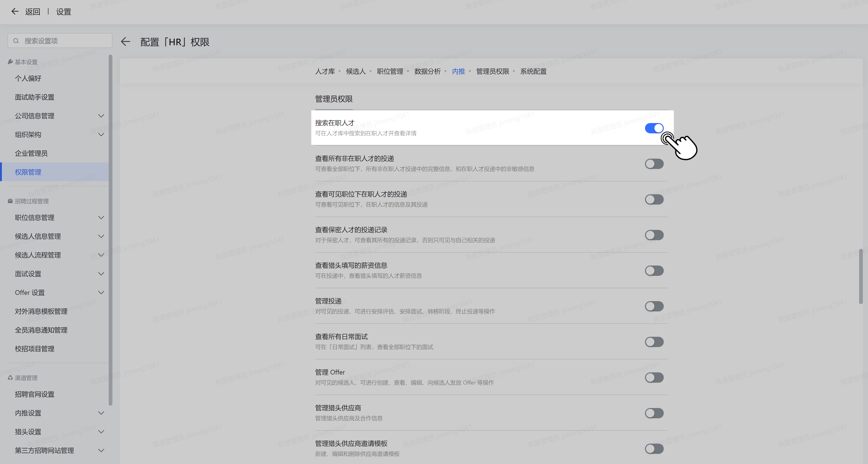
Task: Click the page's right vertical scrollbar
Action: (861, 277)
